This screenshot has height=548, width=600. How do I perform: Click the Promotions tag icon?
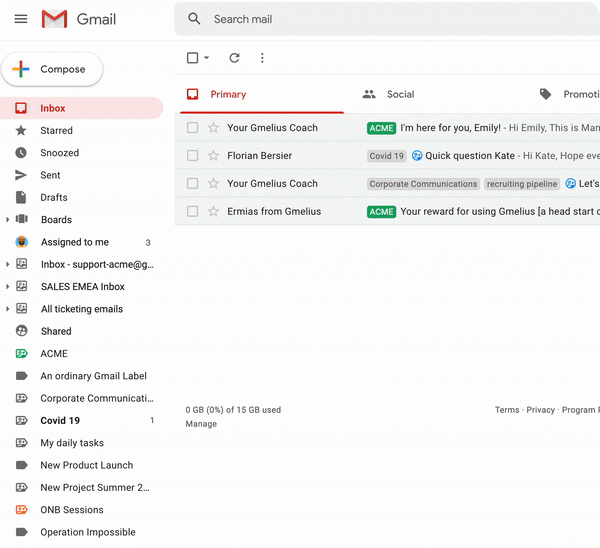tap(545, 94)
